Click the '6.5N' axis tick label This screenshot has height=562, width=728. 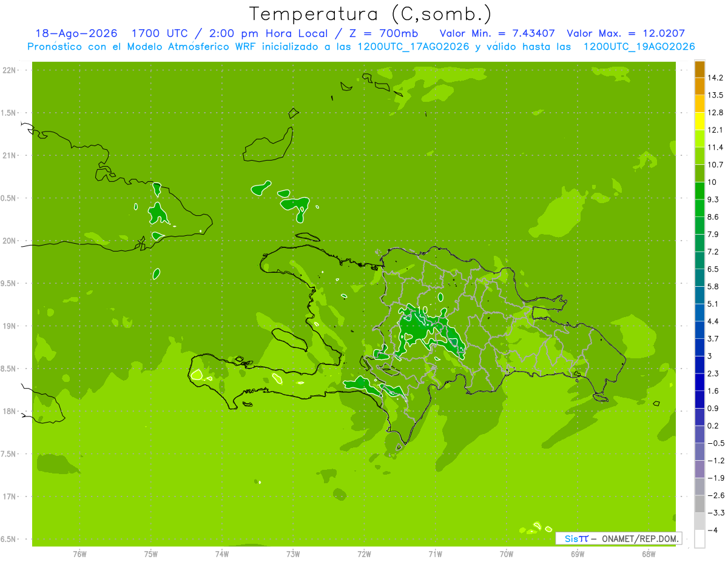9,539
